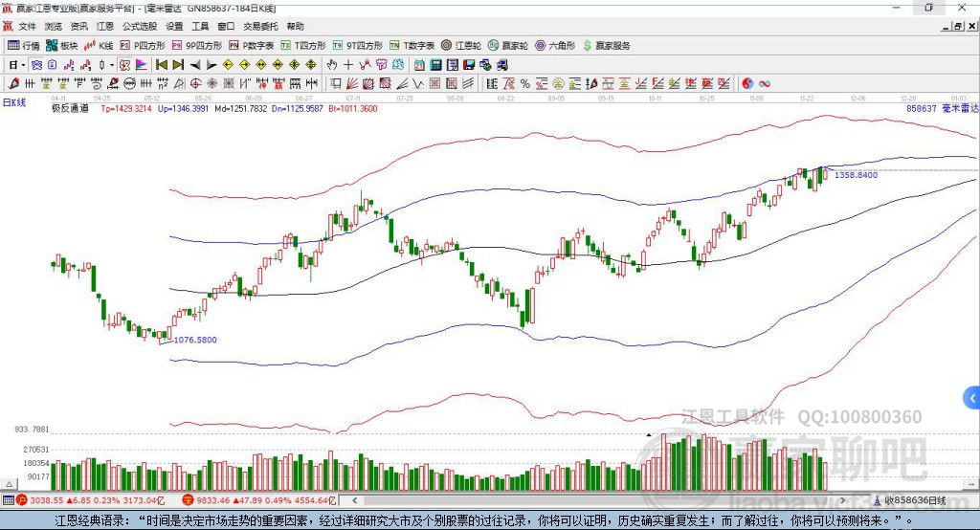Click the 日K线 period label
The image size is (980, 530).
coord(14,102)
